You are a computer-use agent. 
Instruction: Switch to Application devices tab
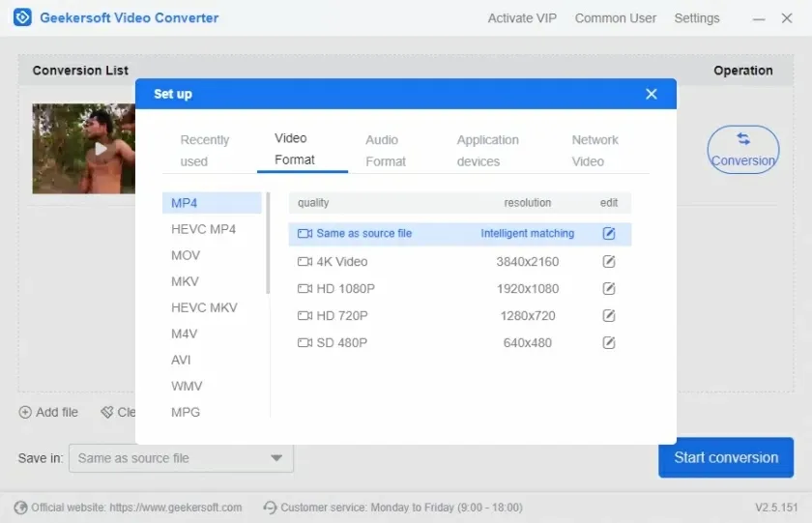pyautogui.click(x=487, y=151)
